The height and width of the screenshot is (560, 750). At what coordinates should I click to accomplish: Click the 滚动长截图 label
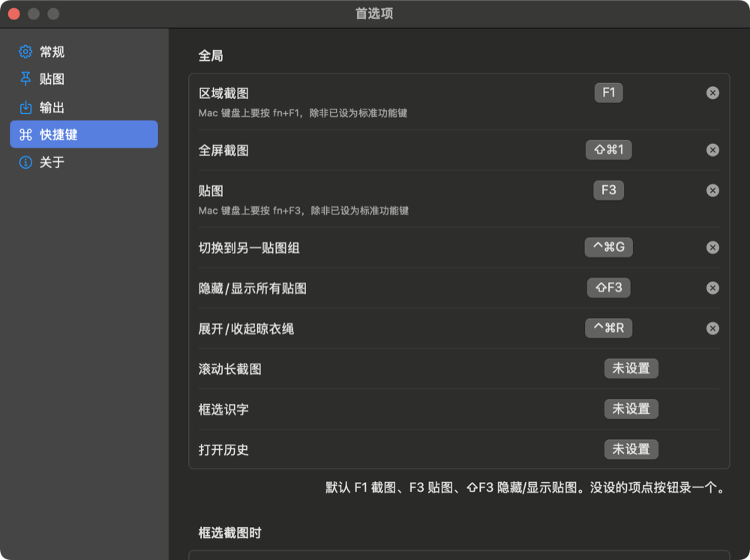tap(230, 369)
